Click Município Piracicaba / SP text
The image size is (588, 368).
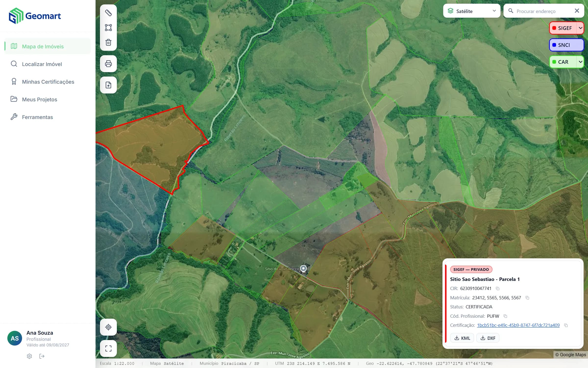(x=229, y=364)
